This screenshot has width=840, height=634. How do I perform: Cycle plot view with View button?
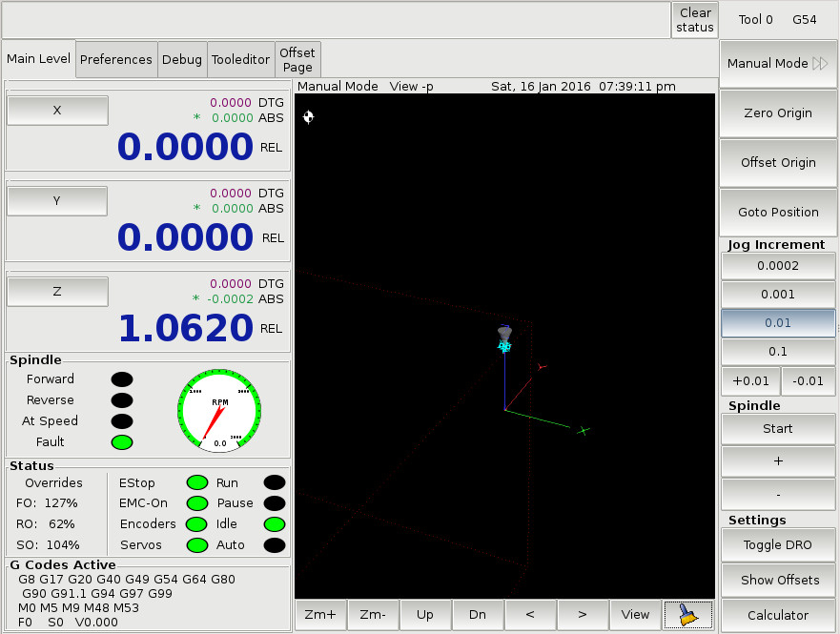[635, 615]
